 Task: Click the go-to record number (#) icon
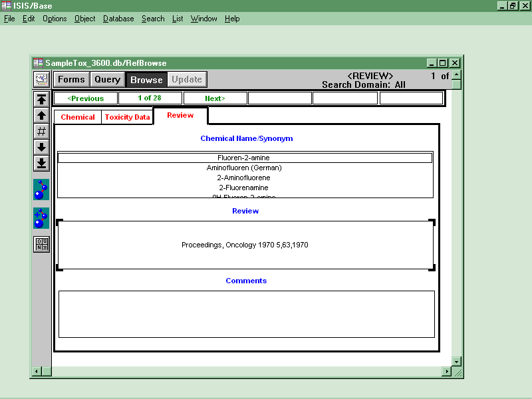point(41,131)
